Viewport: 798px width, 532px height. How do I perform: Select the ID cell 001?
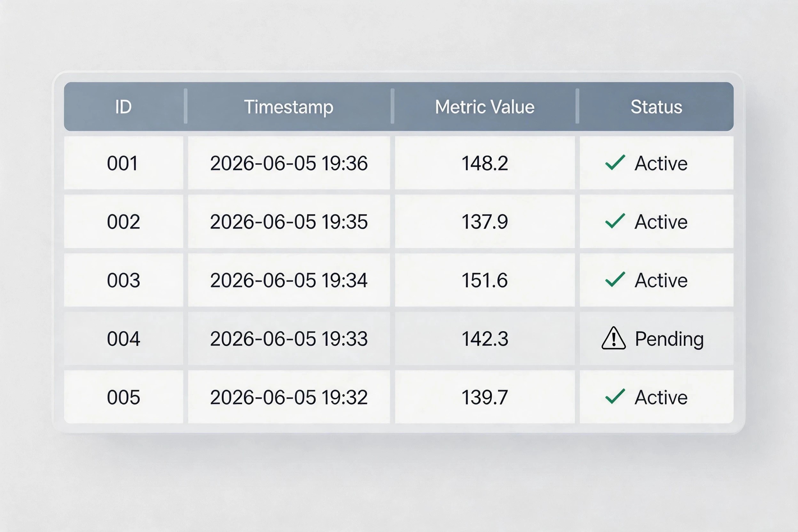click(x=123, y=163)
